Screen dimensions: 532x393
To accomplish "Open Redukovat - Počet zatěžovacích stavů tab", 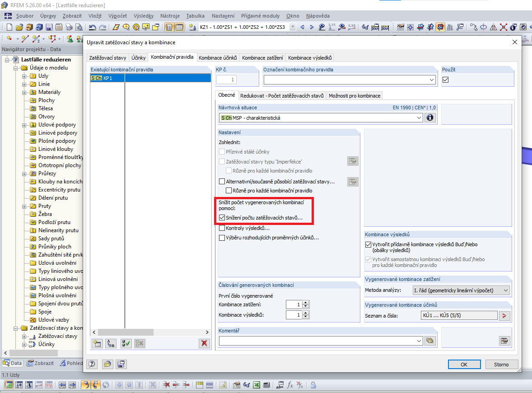I will (x=282, y=96).
